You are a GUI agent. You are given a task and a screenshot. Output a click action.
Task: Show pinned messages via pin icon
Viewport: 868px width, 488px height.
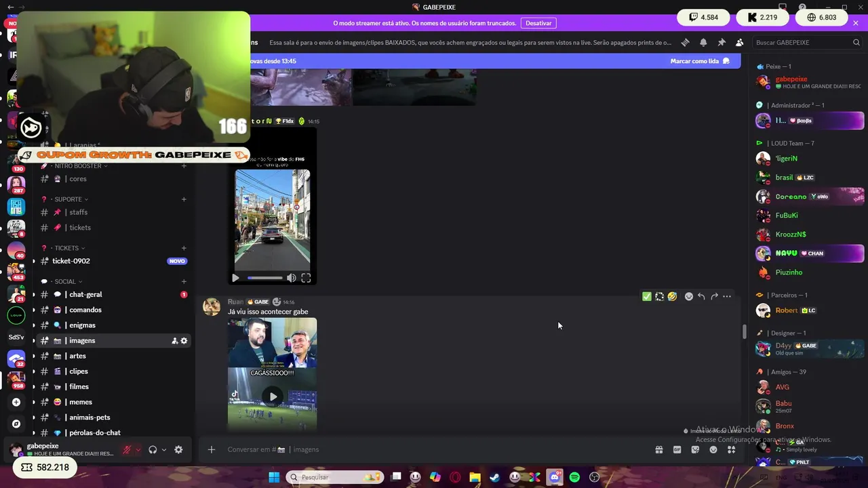click(x=722, y=42)
